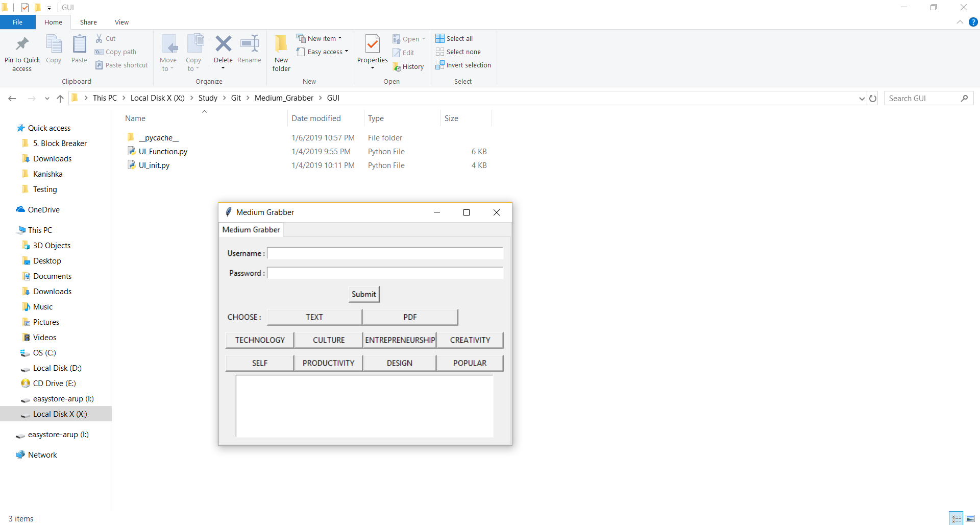Open the File menu tab
Image resolution: width=980 pixels, height=525 pixels.
pyautogui.click(x=17, y=22)
